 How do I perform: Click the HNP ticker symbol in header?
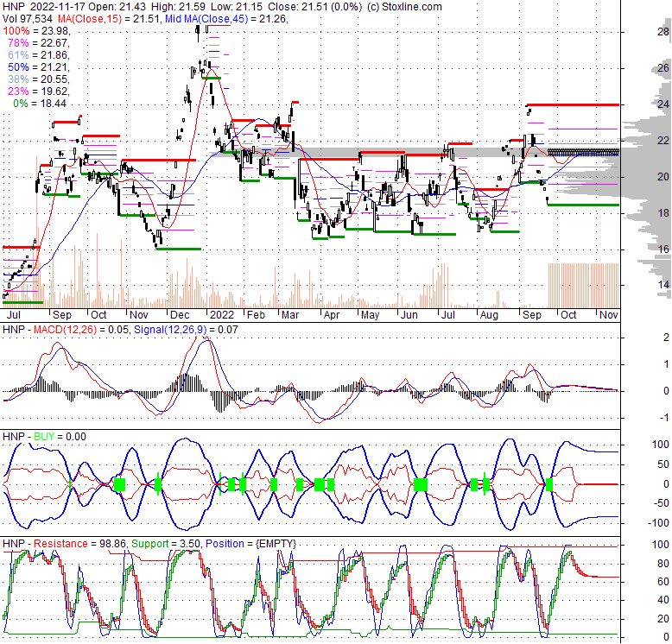pos(14,7)
